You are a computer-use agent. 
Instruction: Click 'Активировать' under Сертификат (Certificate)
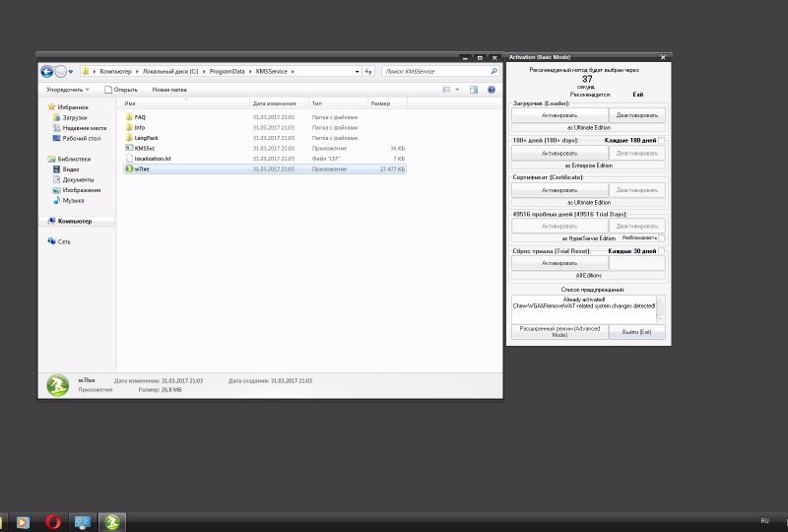(559, 190)
